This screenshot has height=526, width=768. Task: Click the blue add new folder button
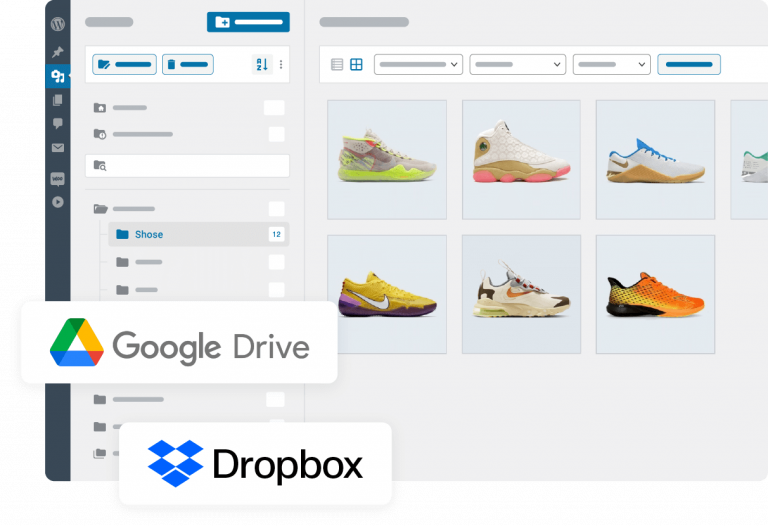coord(248,22)
